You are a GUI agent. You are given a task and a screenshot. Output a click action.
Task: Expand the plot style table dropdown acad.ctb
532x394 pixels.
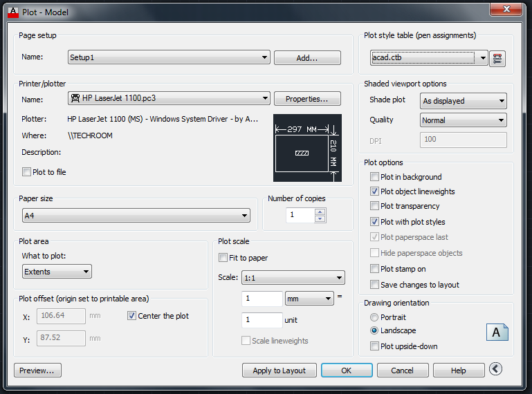429,57
